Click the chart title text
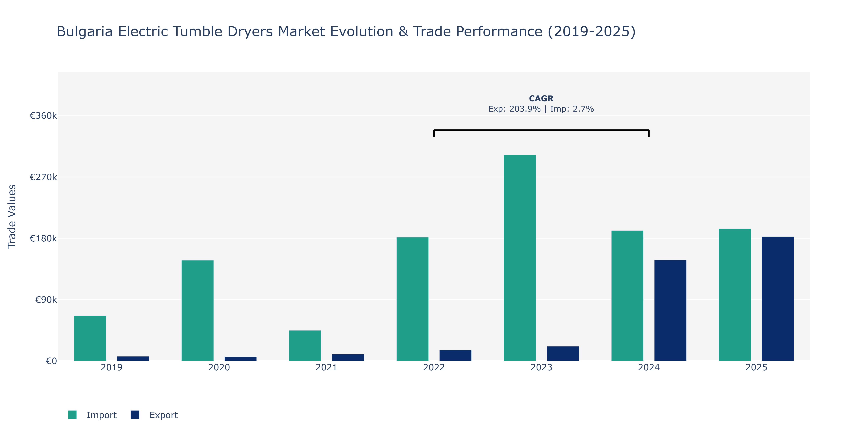Image resolution: width=868 pixels, height=434 pixels. tap(346, 32)
